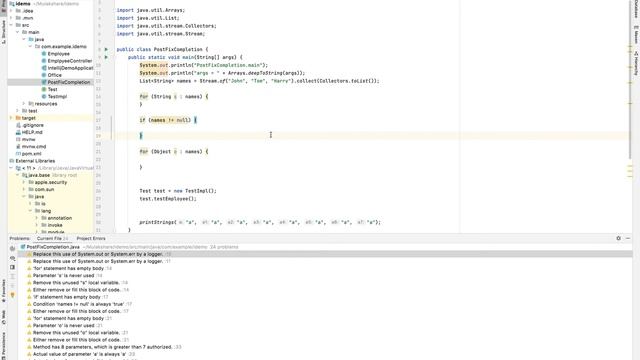Click the top icon in Problems panel left toolbar
Screen dimensions: 640x360
13,249
